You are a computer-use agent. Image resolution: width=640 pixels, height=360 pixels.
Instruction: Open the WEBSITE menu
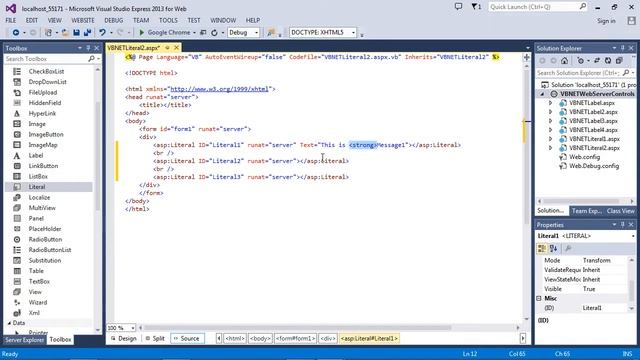83,20
